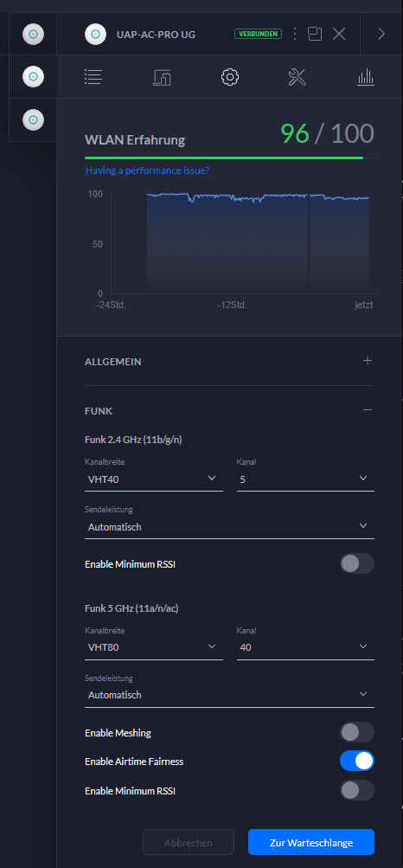The width and height of the screenshot is (403, 868).
Task: Open 2.4 GHz Kanalbreite VHT40 dropdown
Action: (154, 479)
